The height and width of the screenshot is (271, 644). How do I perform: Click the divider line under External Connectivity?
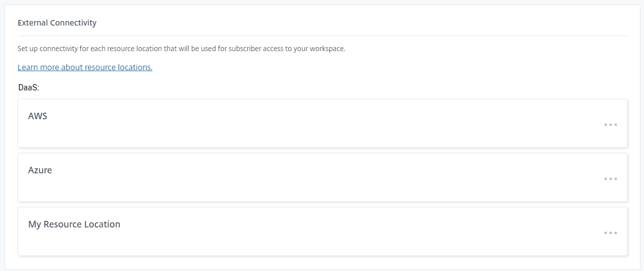click(322, 36)
